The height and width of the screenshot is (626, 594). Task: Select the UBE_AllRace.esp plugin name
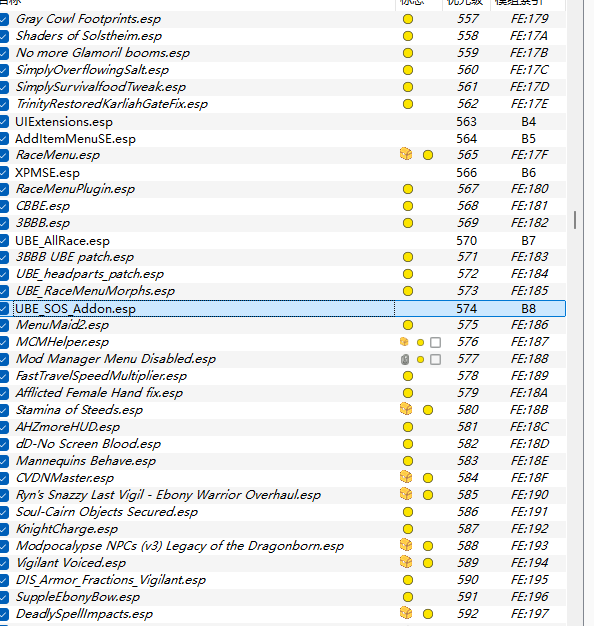pyautogui.click(x=62, y=241)
